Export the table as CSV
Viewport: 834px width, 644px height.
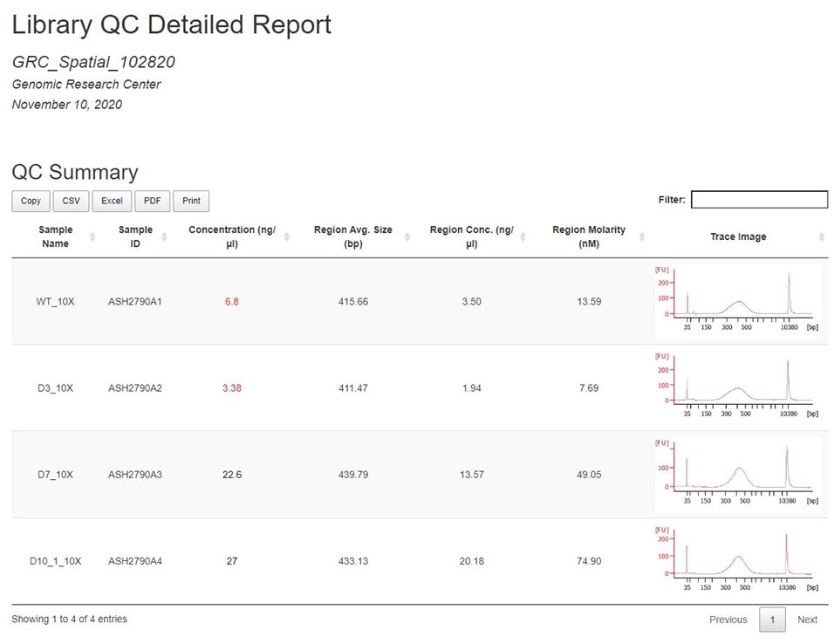click(x=71, y=201)
